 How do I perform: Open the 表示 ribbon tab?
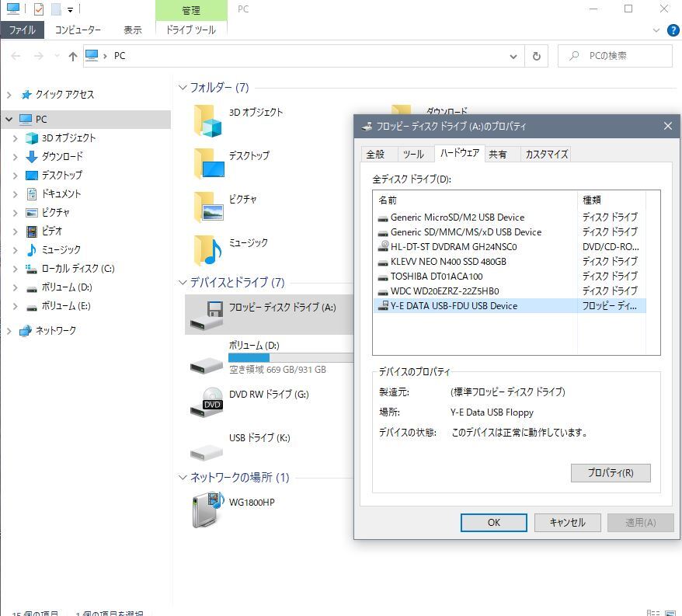pyautogui.click(x=132, y=30)
